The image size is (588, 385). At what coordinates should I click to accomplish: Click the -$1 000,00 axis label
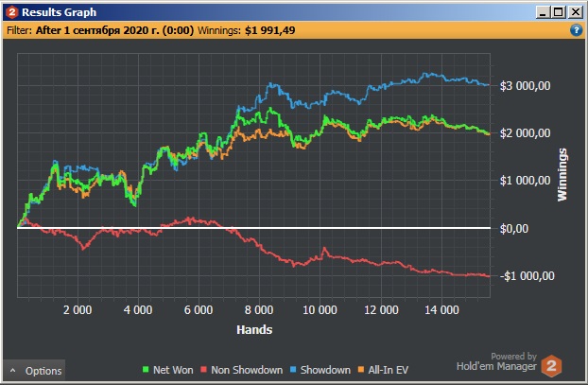pos(527,276)
